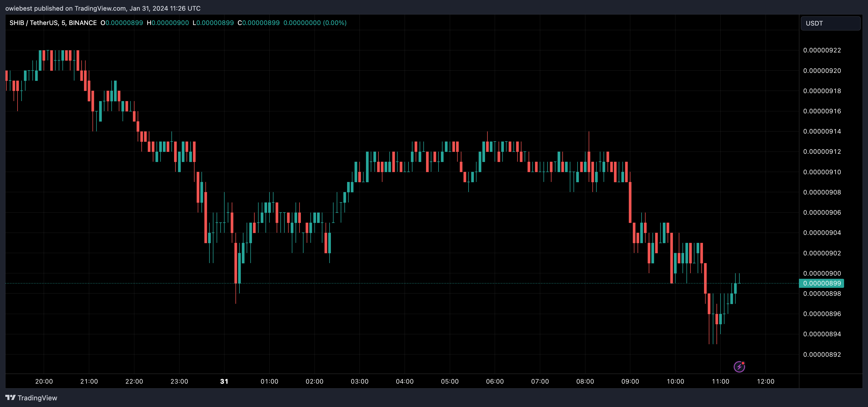Click the 0.00000892 price axis label
Viewport: 868px width, 407px height.
point(822,354)
